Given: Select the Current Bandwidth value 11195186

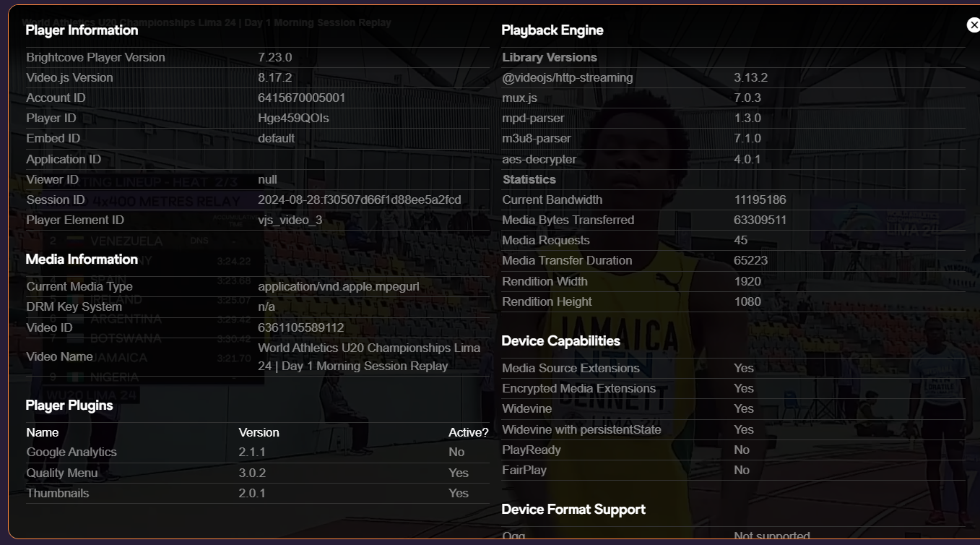Looking at the screenshot, I should coord(760,199).
